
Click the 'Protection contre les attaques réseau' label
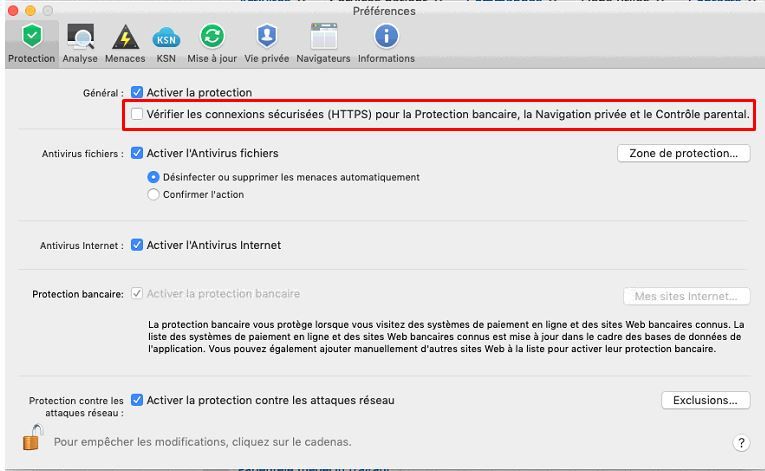coord(77,407)
